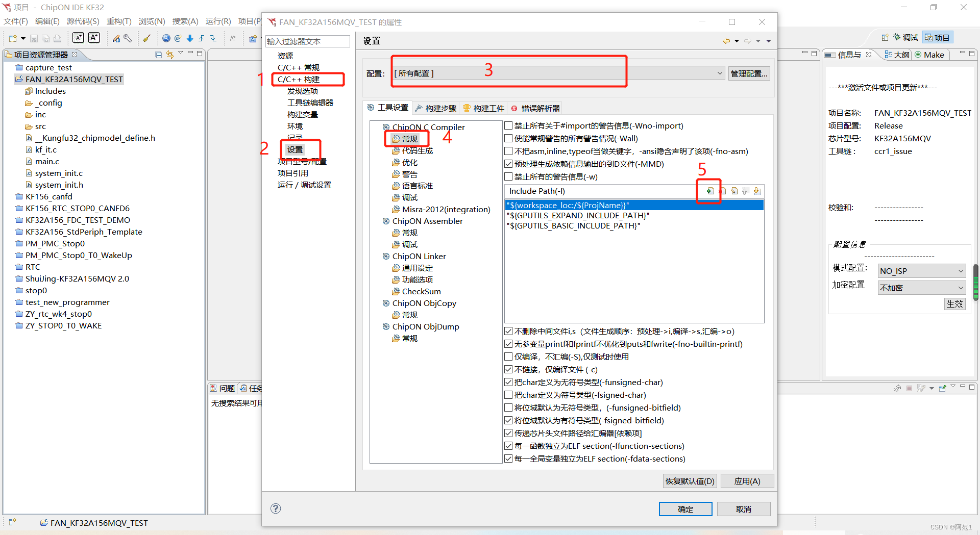The image size is (980, 535).
Task: Switch to the 错误解析器 tab
Action: (535, 108)
